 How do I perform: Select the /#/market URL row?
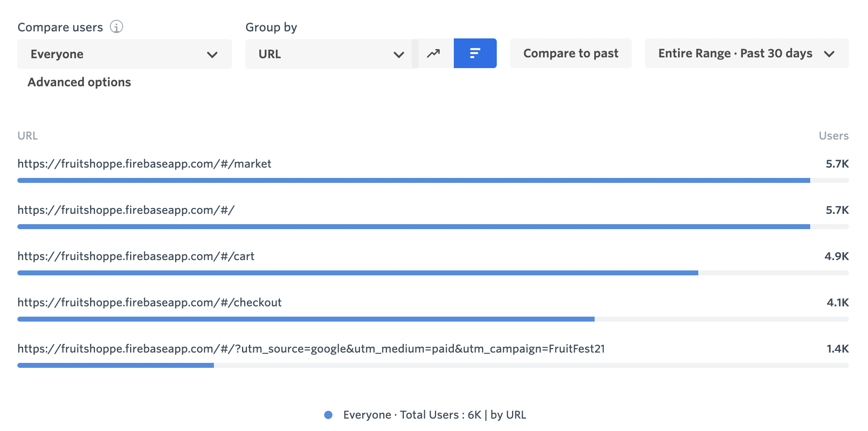coord(144,164)
